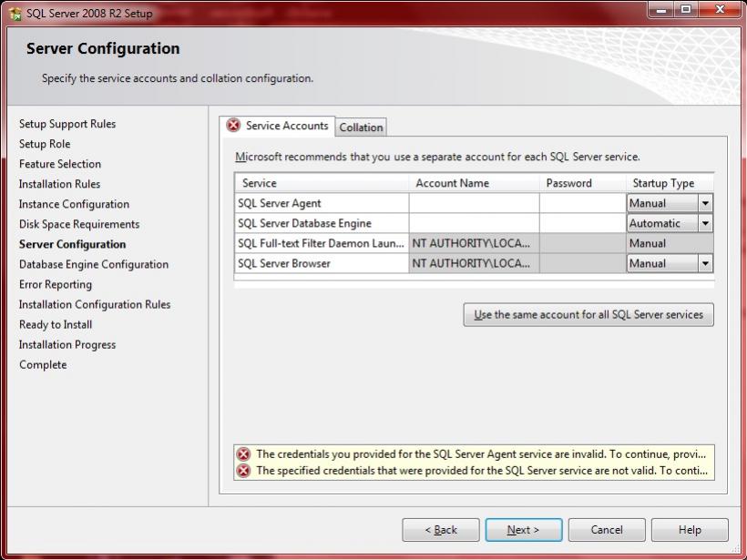Select Feature Selection step
747x560 pixels.
(60, 164)
